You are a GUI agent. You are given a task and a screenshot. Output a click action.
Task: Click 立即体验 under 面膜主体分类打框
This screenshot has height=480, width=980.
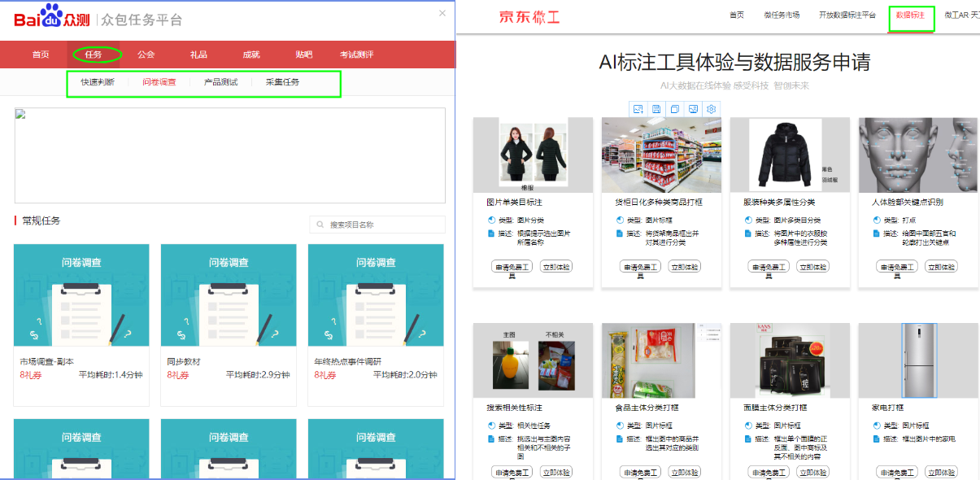[813, 473]
